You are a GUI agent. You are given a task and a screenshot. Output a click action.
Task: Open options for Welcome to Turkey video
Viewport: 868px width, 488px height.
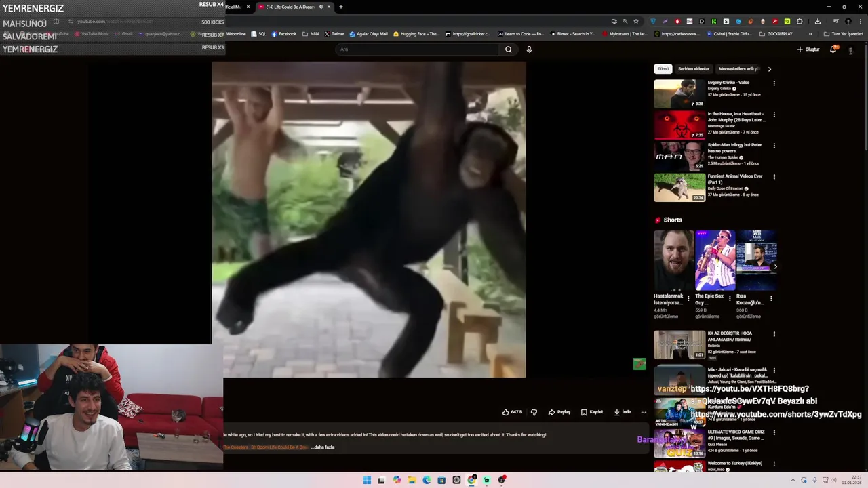coord(774,464)
